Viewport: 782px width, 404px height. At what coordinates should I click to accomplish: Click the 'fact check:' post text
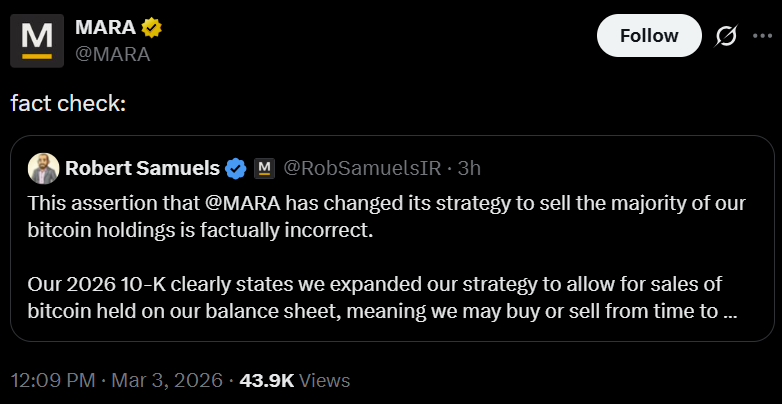pyautogui.click(x=68, y=103)
